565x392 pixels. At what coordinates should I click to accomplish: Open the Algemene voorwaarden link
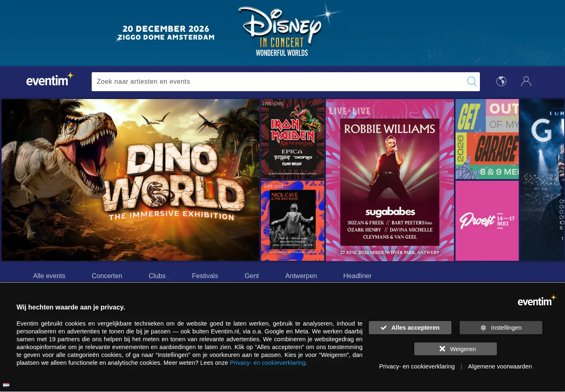[500, 366]
